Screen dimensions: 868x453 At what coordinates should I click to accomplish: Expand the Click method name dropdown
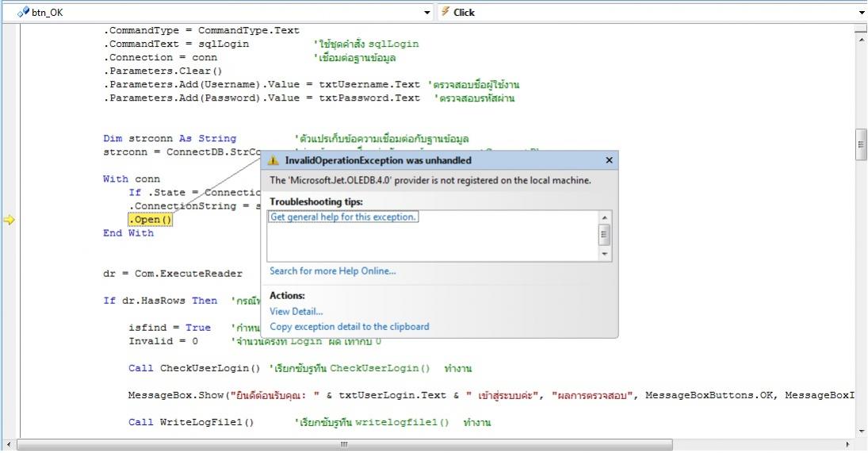tap(862, 12)
